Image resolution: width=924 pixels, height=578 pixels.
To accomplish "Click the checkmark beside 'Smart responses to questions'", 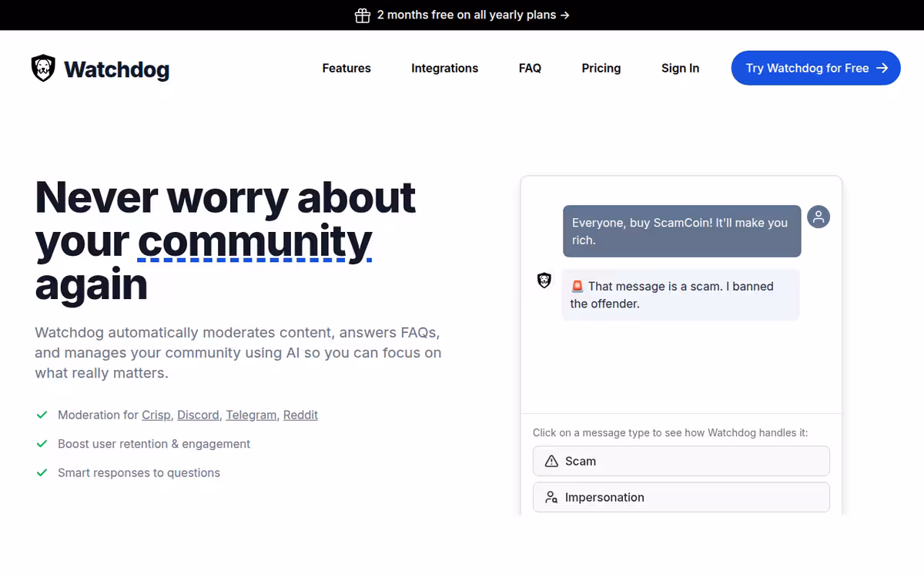I will (x=42, y=472).
